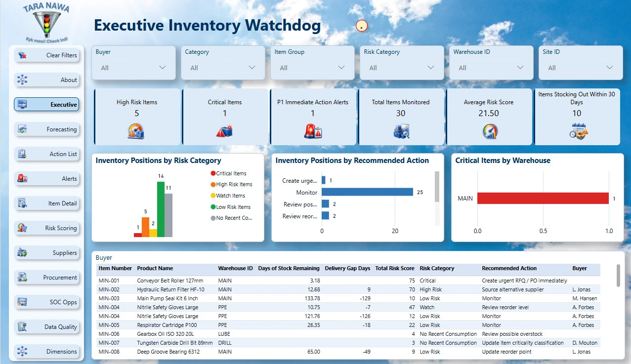Click the inventory table vertical scrollbar
This screenshot has height=364, width=631.
click(x=618, y=275)
